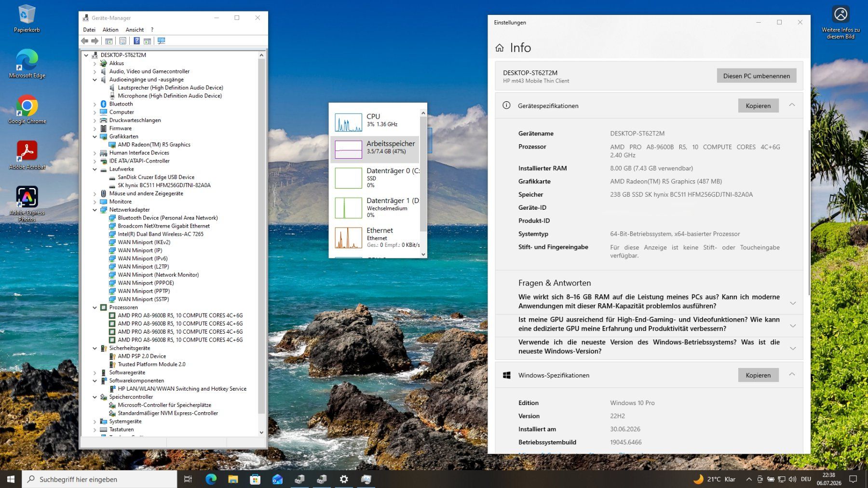Open Outlook from the taskbar
Screen dimensions: 868x488
277,479
